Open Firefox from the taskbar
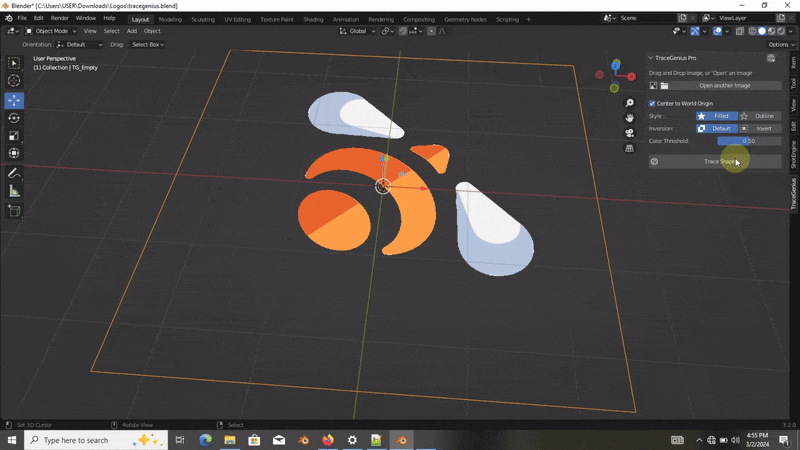This screenshot has width=800, height=450. [x=328, y=440]
